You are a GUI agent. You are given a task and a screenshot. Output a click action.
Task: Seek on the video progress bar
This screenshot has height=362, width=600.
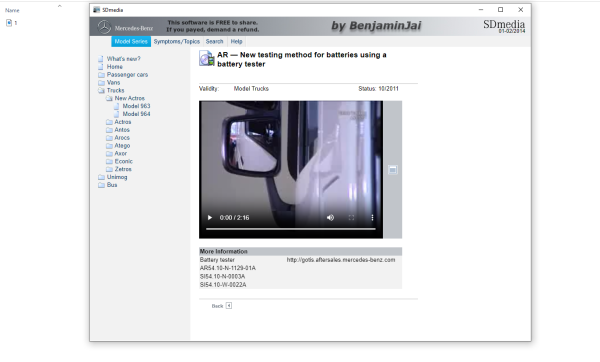(x=291, y=229)
